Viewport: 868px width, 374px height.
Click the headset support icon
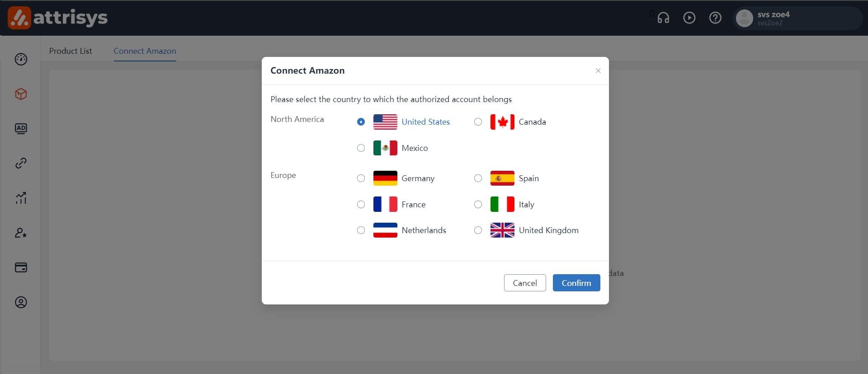(663, 18)
